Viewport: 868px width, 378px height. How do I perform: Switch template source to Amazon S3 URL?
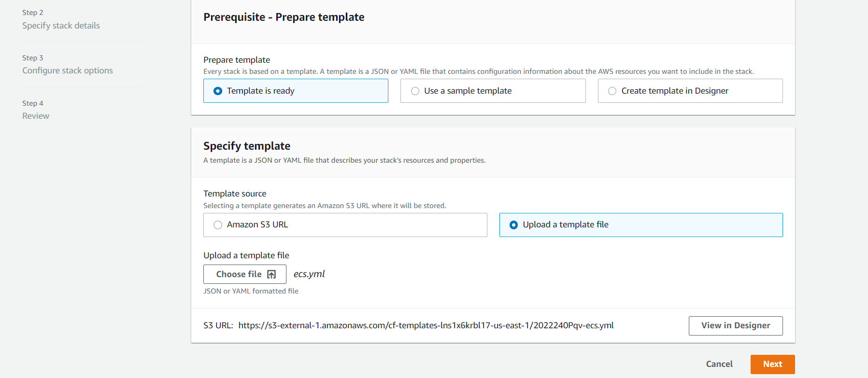(218, 225)
